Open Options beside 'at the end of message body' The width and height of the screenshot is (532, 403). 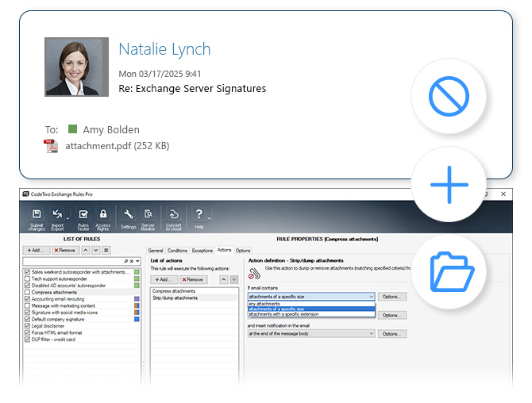pyautogui.click(x=392, y=334)
